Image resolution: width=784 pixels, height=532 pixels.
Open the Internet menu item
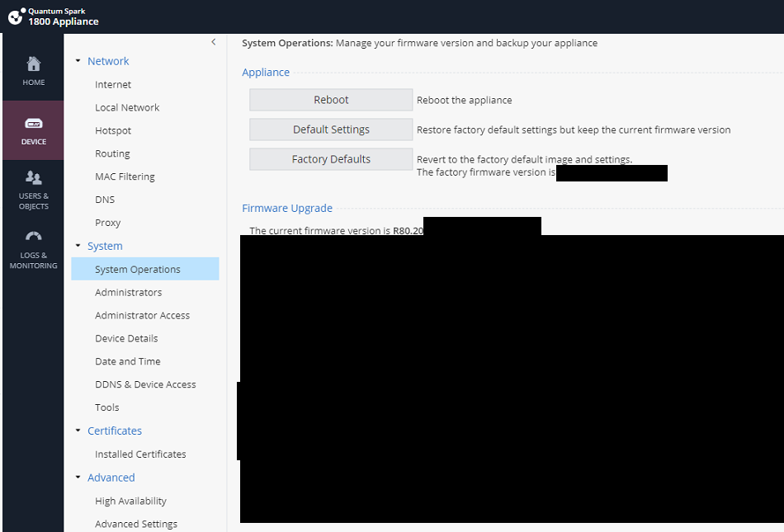coord(113,84)
